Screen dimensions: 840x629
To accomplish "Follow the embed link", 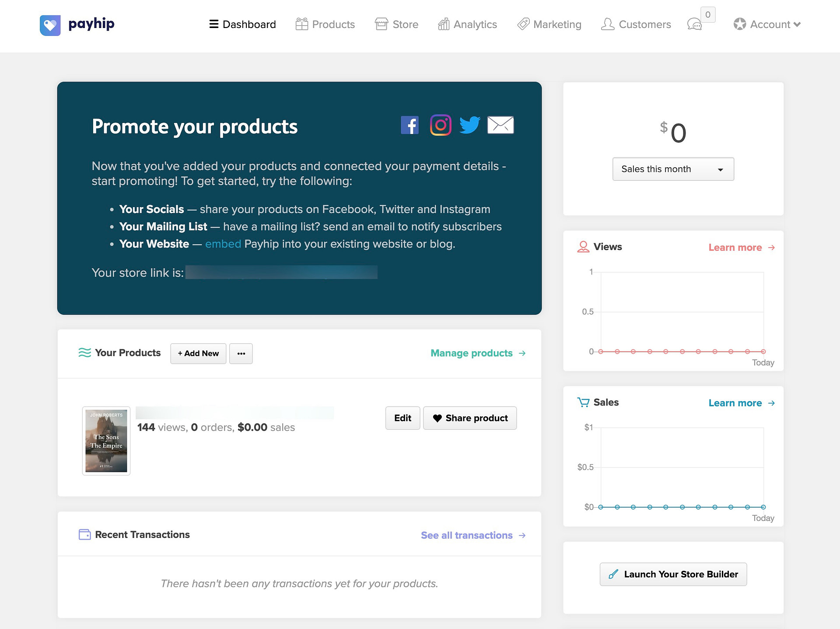I will 223,244.
